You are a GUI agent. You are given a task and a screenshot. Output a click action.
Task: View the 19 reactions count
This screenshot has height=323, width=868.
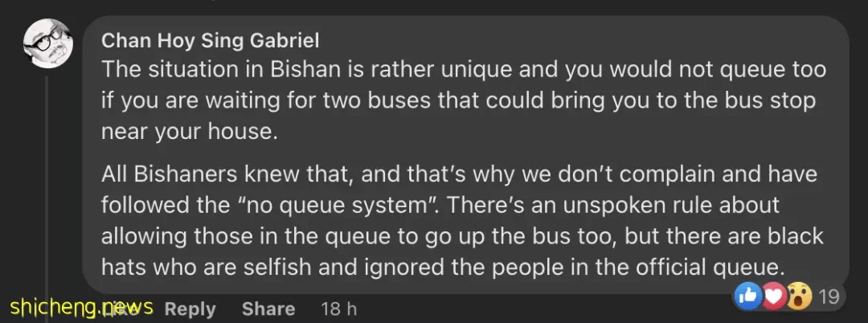click(829, 297)
